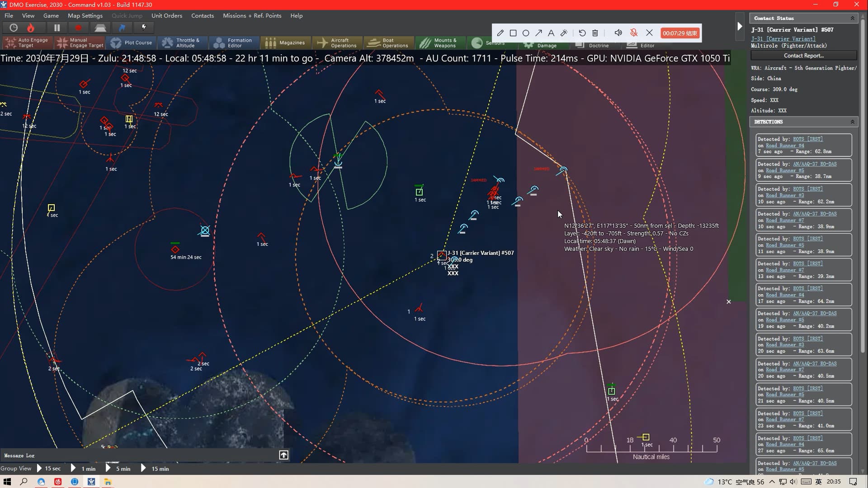Open Manual Engage Target
The width and height of the screenshot is (868, 488).
tap(80, 42)
